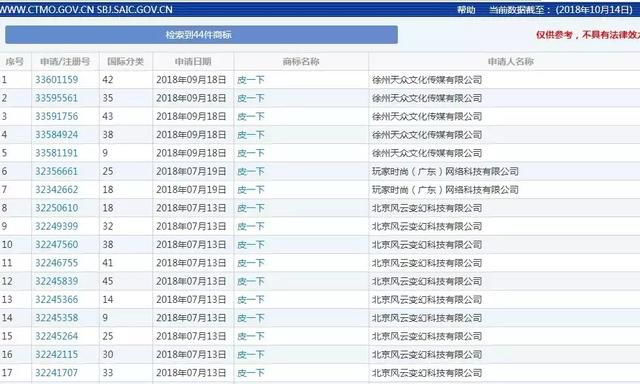The image size is (640, 384).
Task: Open application number 32356661
Action: click(56, 171)
